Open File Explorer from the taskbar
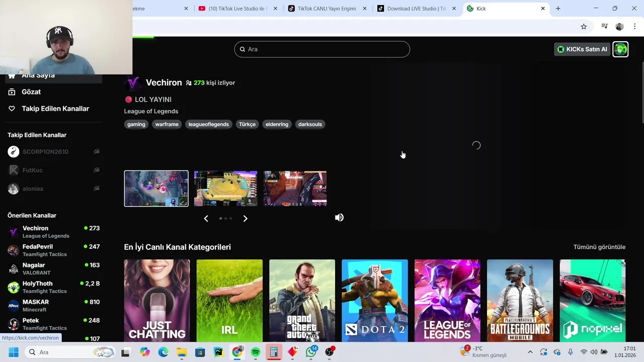The width and height of the screenshot is (644, 362). click(182, 352)
